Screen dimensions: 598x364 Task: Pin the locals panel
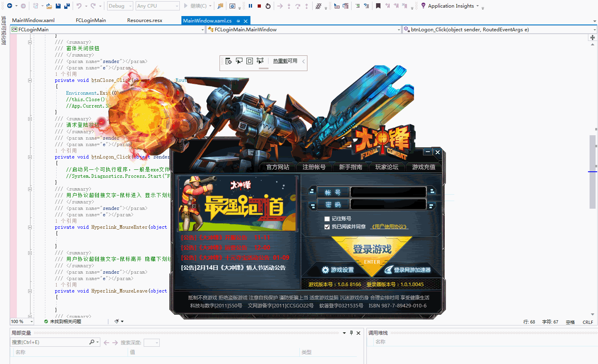(351, 333)
